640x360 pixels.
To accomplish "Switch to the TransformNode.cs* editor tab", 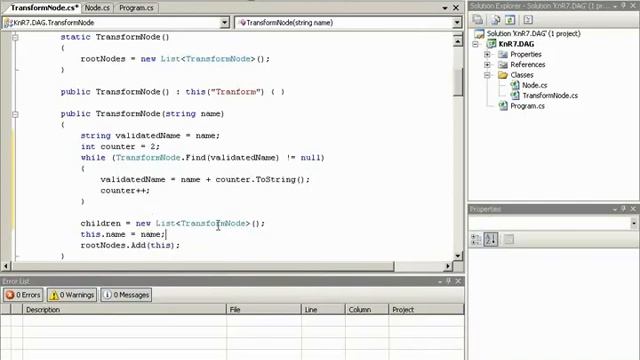I will pyautogui.click(x=44, y=8).
